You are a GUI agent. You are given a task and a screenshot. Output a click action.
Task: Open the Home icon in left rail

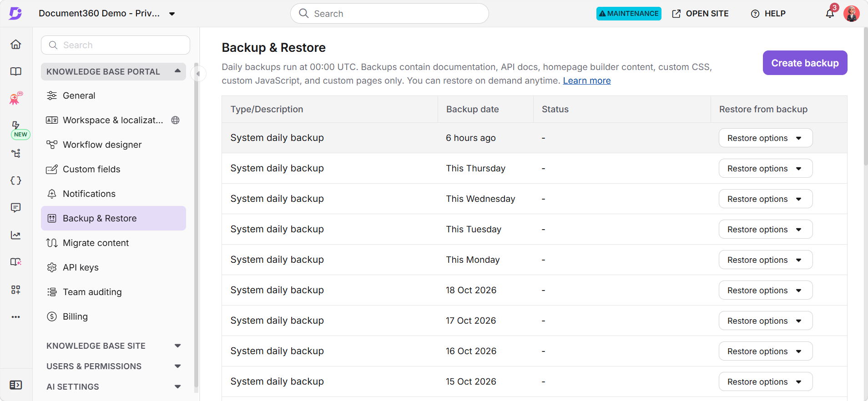point(16,44)
